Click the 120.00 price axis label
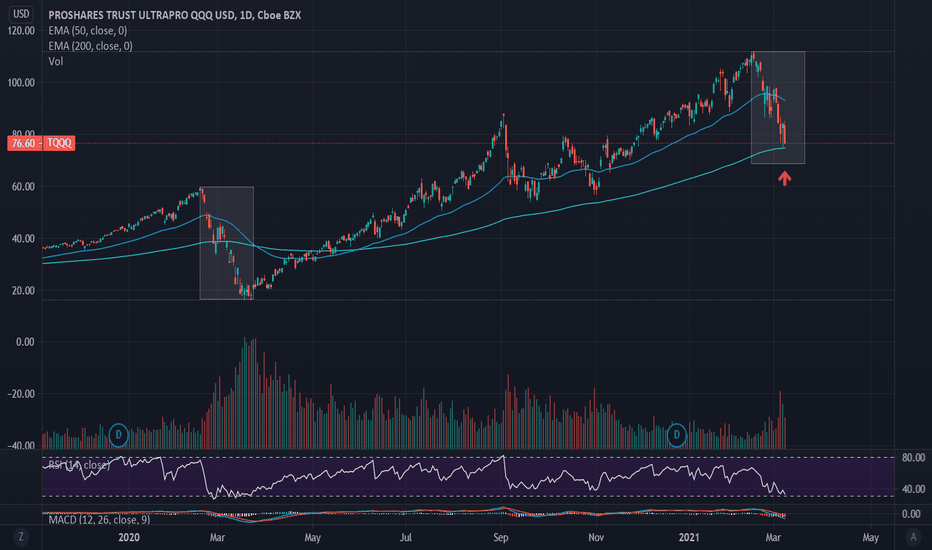The image size is (932, 550). click(x=21, y=31)
